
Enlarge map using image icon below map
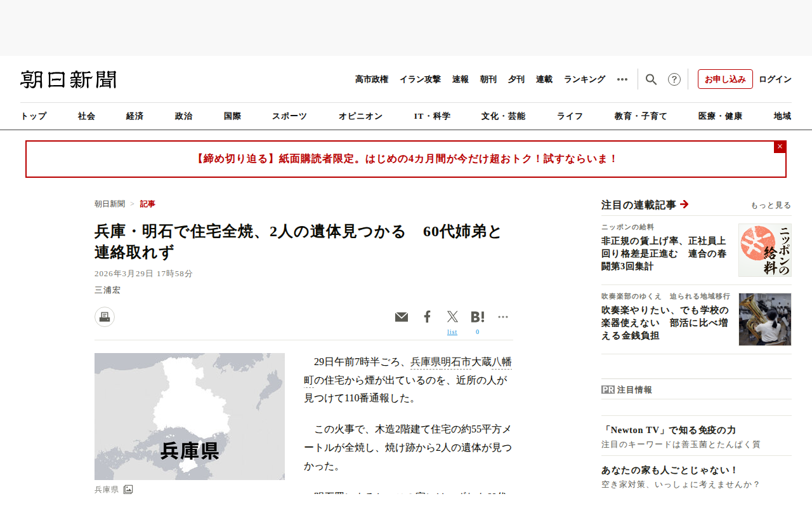128,490
